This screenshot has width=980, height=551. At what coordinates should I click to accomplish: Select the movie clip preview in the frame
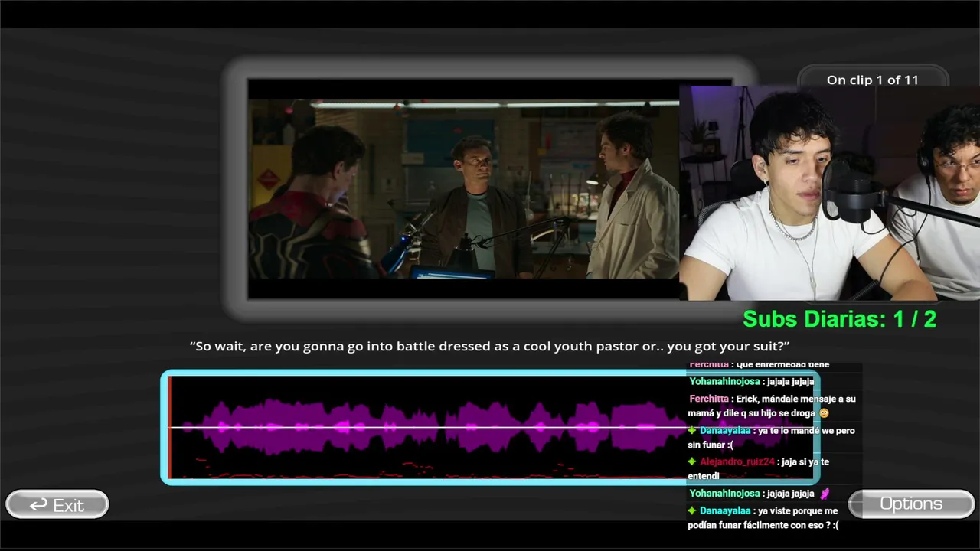pyautogui.click(x=463, y=188)
